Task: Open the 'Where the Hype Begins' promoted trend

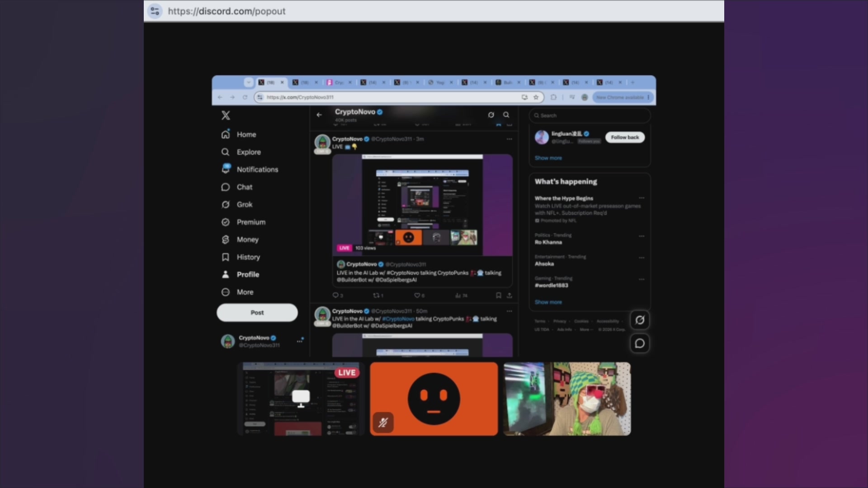Action: [x=590, y=210]
